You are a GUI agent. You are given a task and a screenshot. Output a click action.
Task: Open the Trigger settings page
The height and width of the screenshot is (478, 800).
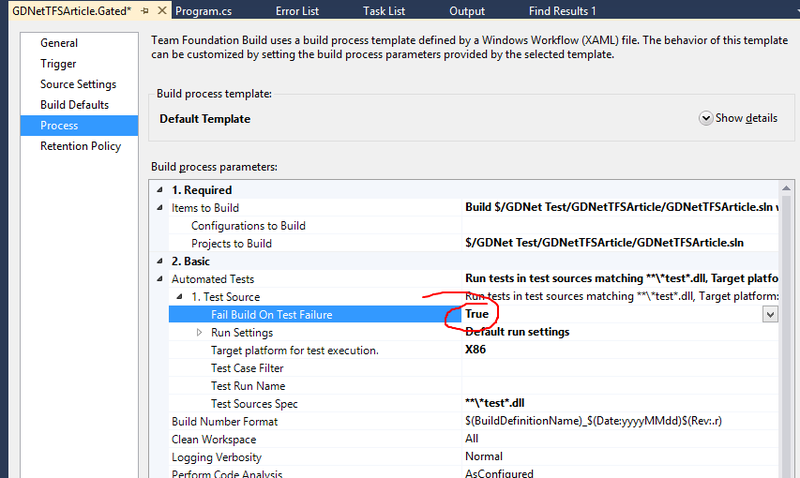(x=58, y=64)
